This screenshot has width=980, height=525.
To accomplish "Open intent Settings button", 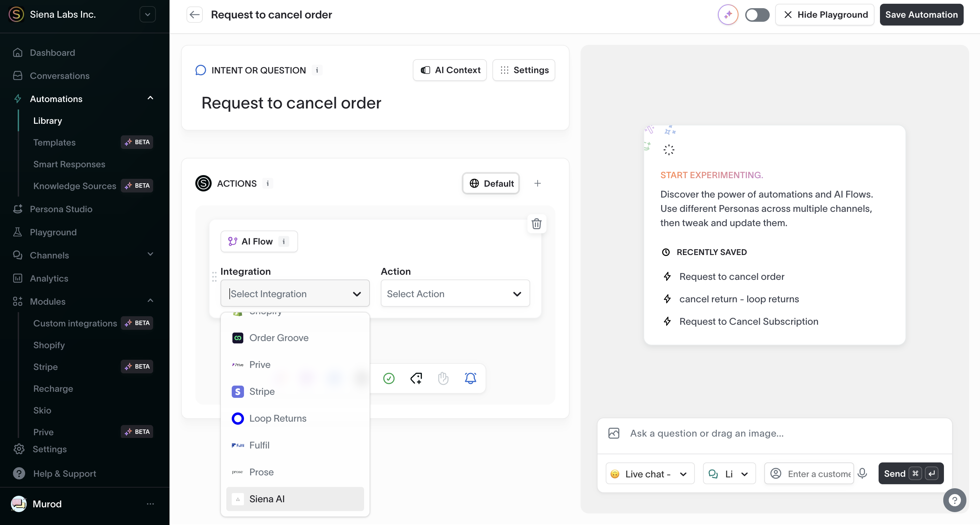I will click(x=523, y=70).
